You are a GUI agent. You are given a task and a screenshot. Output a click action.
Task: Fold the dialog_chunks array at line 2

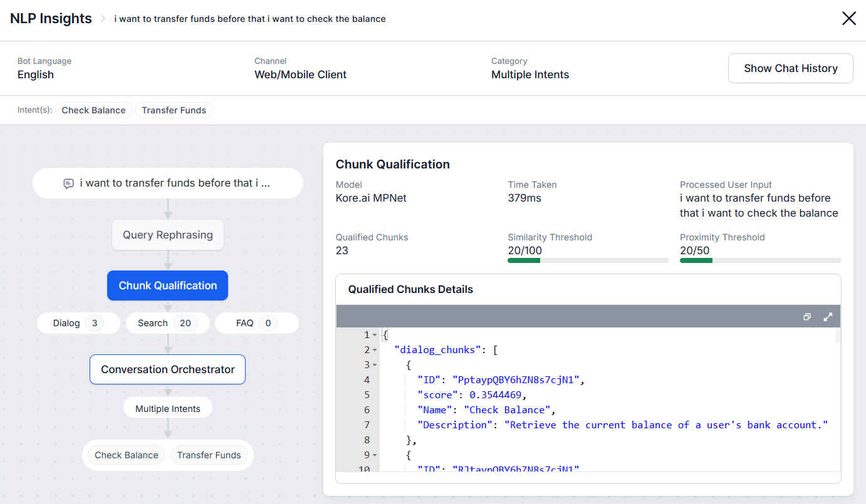coord(375,350)
